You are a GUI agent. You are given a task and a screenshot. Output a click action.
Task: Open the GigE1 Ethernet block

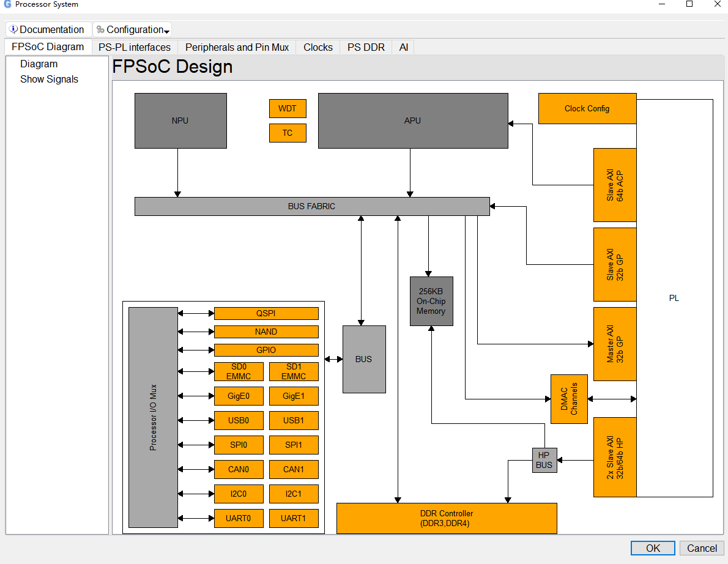(294, 396)
